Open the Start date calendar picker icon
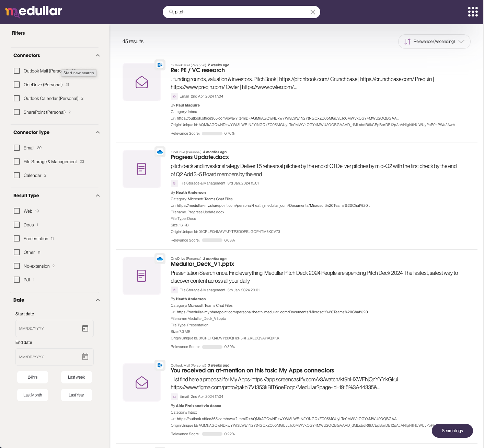Viewport: 484px width, 448px height. click(85, 328)
